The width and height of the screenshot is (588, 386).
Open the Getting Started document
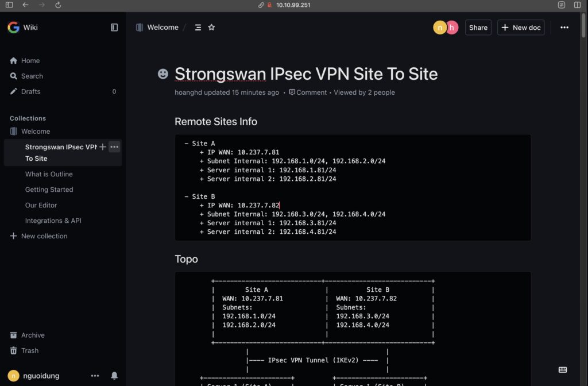(49, 190)
